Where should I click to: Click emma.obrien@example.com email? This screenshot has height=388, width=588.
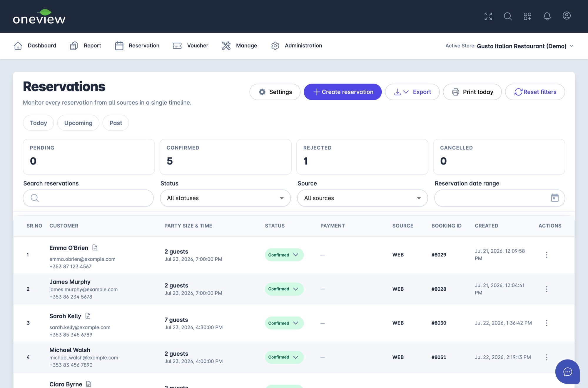82,259
